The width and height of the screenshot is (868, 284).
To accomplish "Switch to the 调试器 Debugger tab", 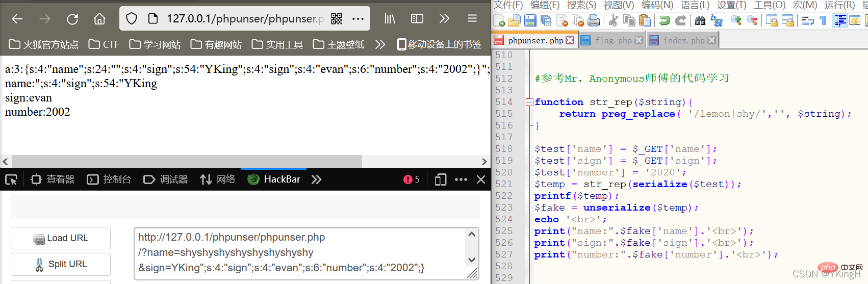I will click(x=165, y=179).
